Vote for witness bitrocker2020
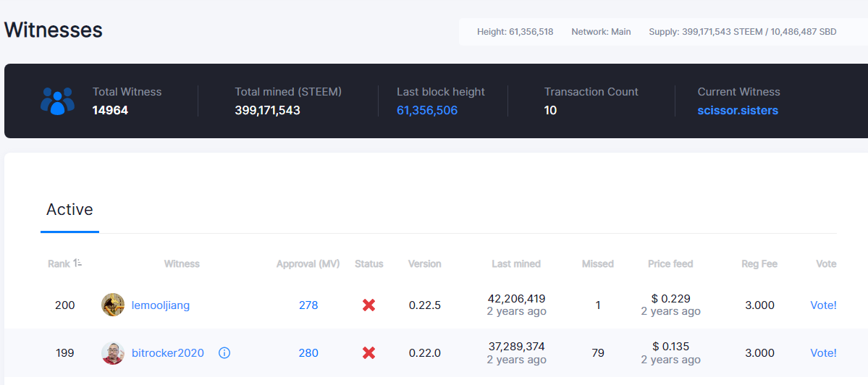 pos(823,353)
